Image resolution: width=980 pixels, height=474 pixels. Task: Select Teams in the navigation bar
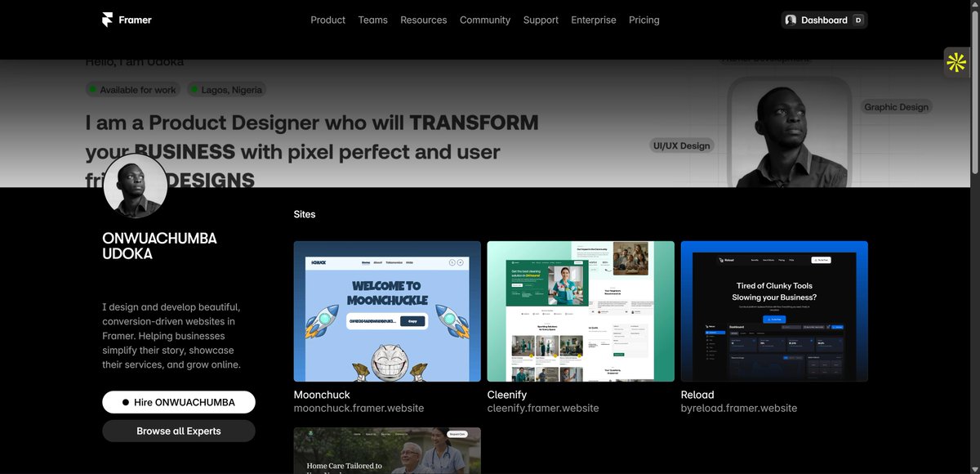point(372,20)
